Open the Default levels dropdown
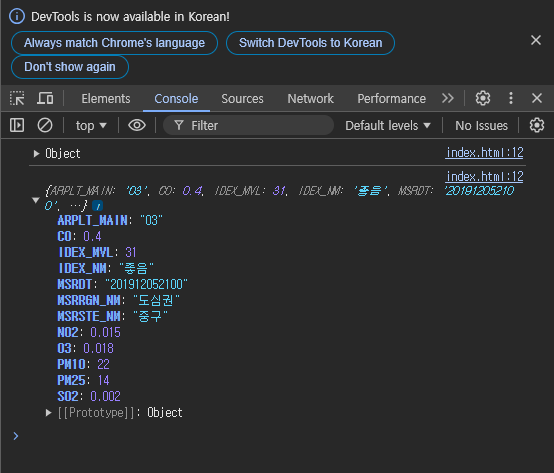 (388, 126)
